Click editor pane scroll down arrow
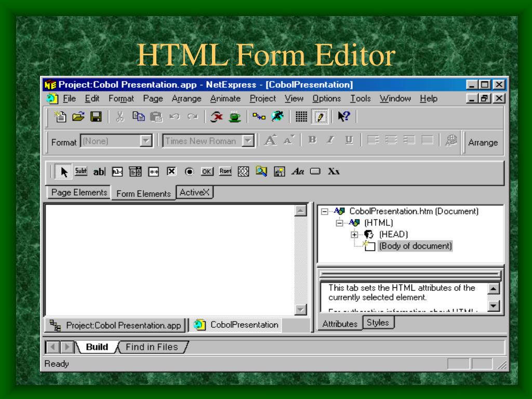 click(301, 309)
